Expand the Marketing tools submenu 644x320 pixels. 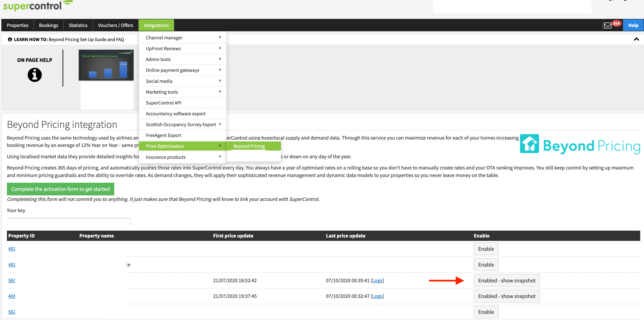(183, 92)
